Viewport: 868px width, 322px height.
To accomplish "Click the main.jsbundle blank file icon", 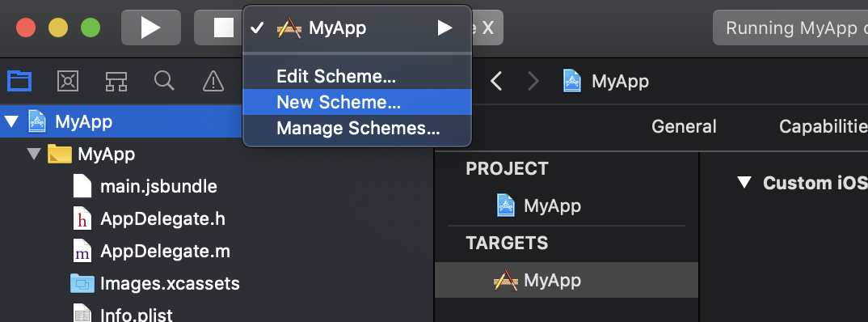I will [x=82, y=185].
